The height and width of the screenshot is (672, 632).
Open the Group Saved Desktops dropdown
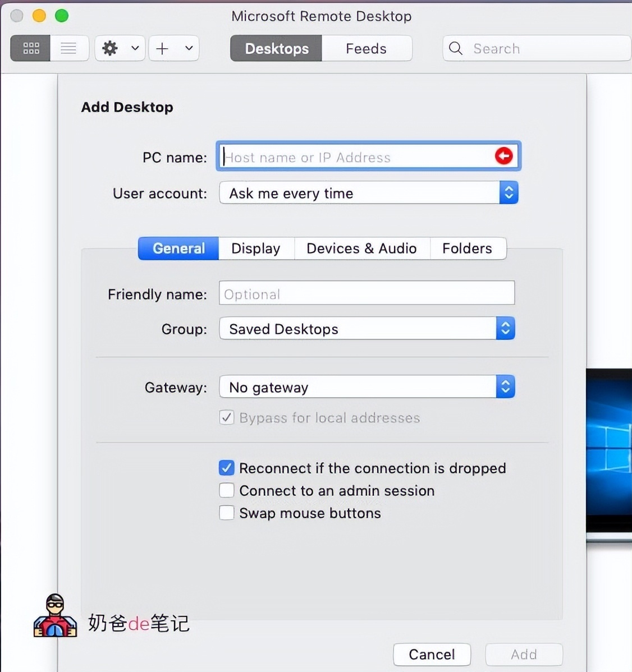[x=367, y=329]
